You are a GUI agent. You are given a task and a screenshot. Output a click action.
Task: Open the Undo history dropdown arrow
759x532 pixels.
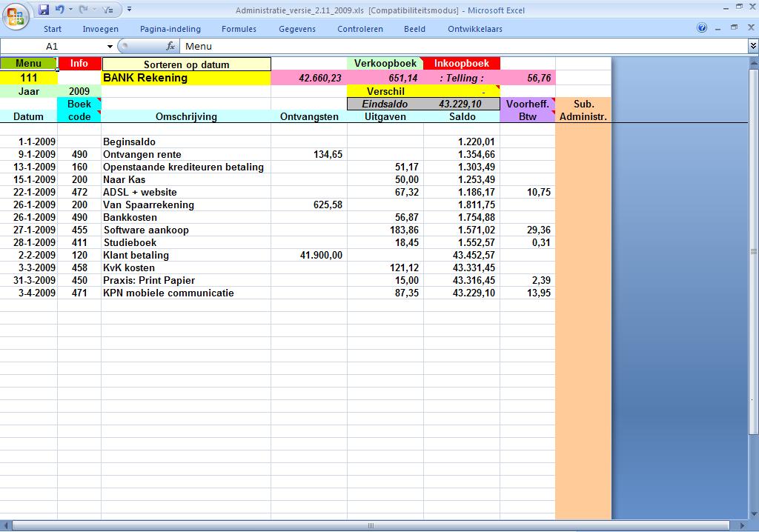click(70, 10)
